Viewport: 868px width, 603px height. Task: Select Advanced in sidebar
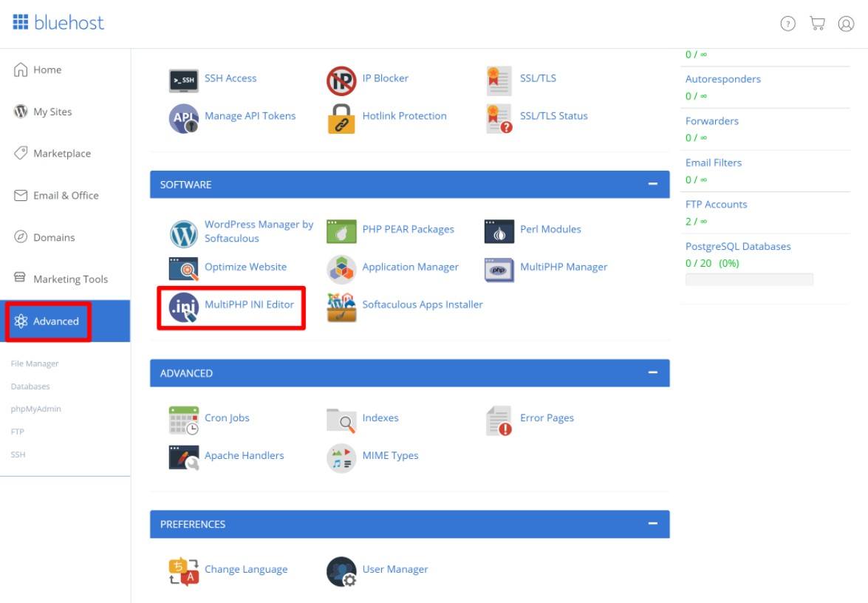[65, 321]
